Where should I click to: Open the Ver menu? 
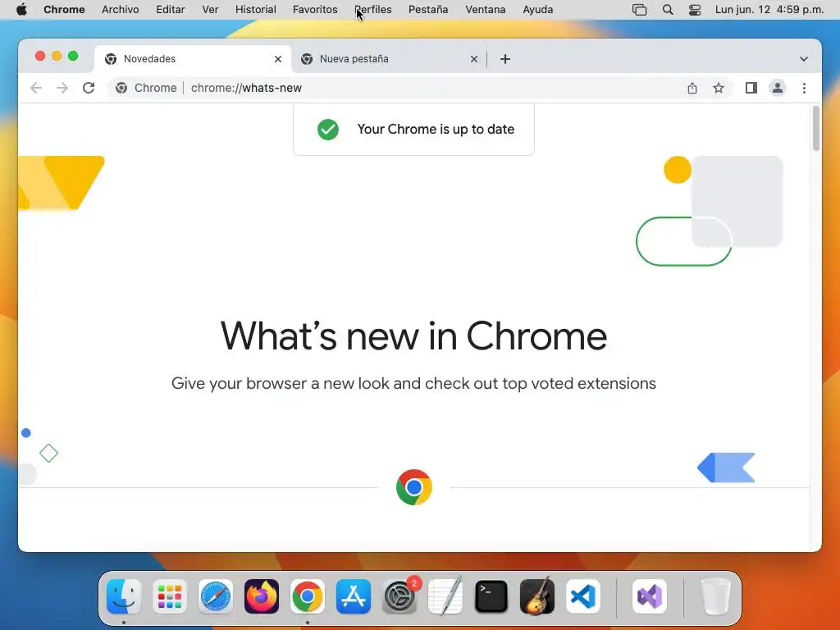pos(210,10)
